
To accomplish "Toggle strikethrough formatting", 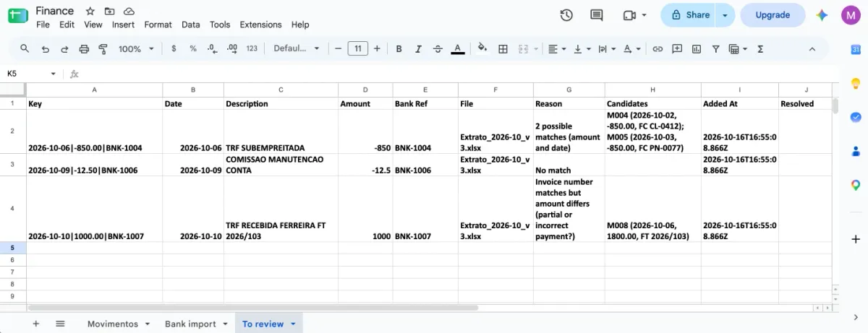I will pyautogui.click(x=438, y=48).
